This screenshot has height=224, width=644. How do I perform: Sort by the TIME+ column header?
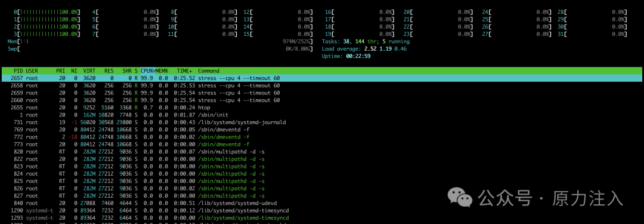click(185, 71)
